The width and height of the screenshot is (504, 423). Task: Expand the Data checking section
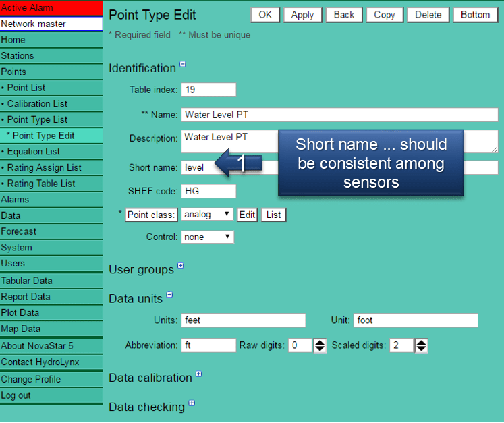tap(192, 403)
